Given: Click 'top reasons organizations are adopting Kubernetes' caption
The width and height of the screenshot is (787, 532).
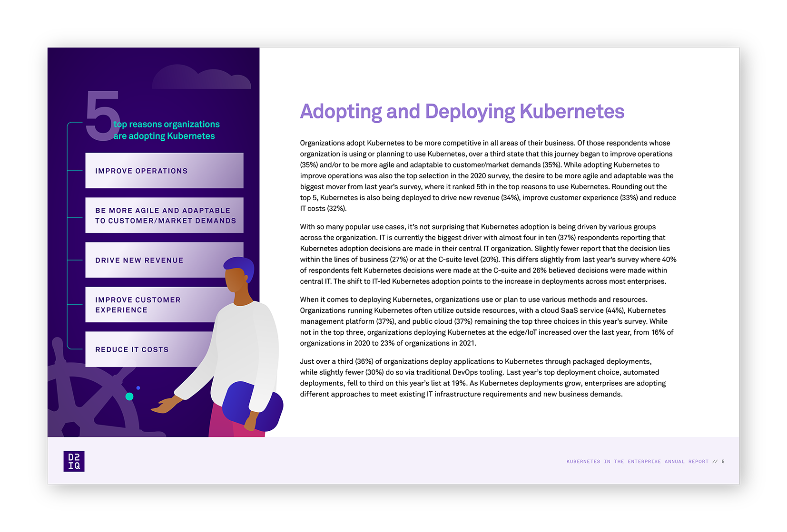Looking at the screenshot, I should click(167, 130).
